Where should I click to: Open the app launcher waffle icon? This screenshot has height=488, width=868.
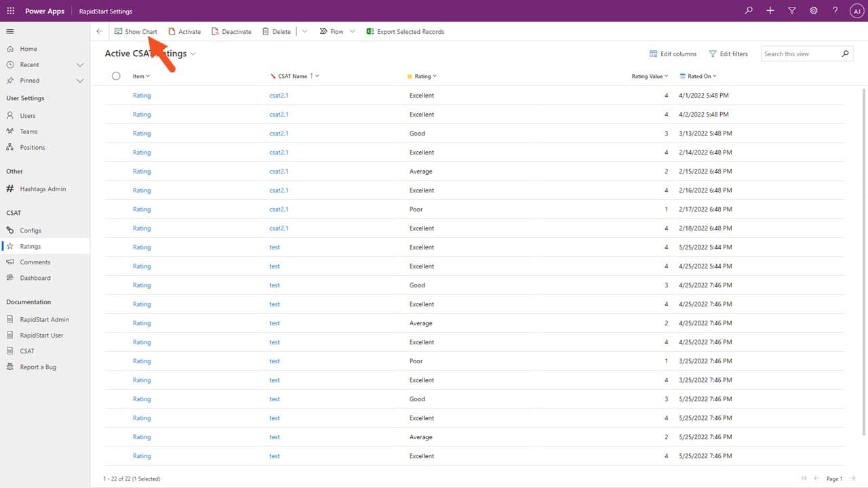pos(10,11)
